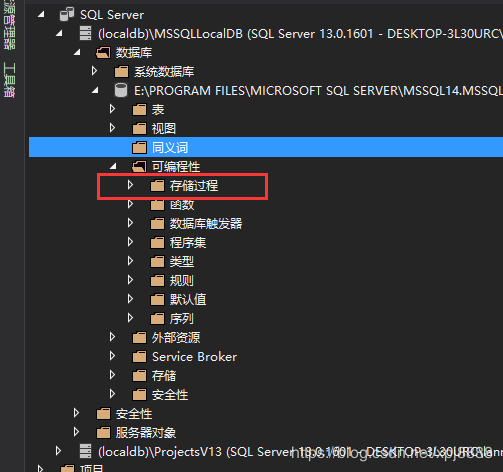
Task: Expand the 类型 node
Action: pyautogui.click(x=130, y=261)
